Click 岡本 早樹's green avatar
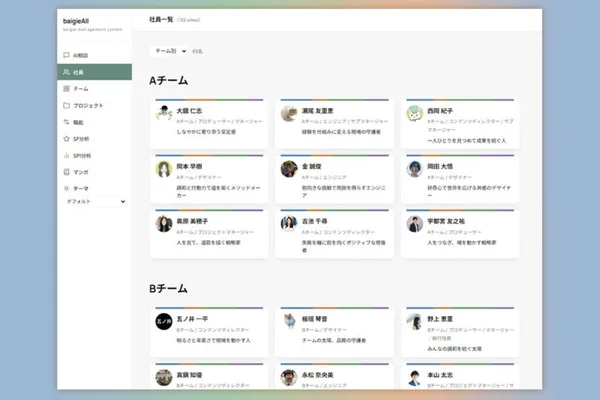600x400 pixels. (164, 169)
